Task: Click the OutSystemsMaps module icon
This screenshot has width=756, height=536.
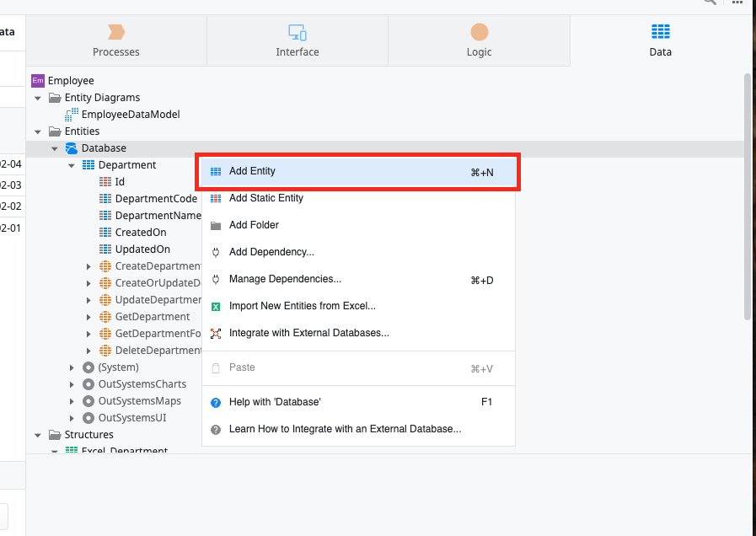Action: (x=88, y=401)
